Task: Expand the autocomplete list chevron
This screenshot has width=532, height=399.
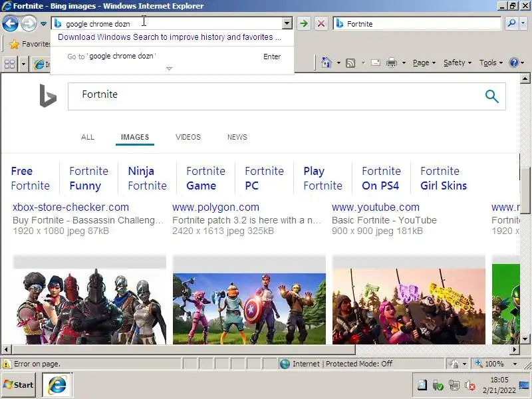Action: (x=170, y=69)
